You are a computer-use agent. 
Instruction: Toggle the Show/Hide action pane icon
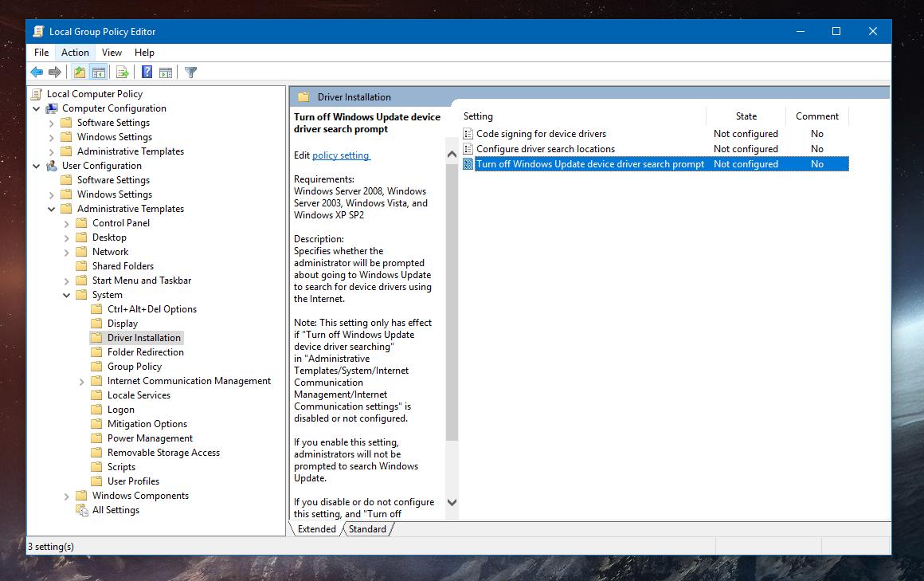point(166,73)
